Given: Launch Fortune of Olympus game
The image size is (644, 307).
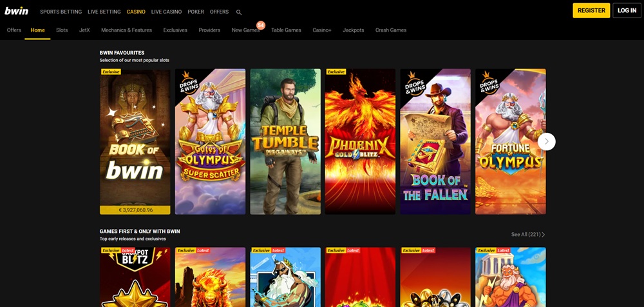Looking at the screenshot, I should [511, 141].
